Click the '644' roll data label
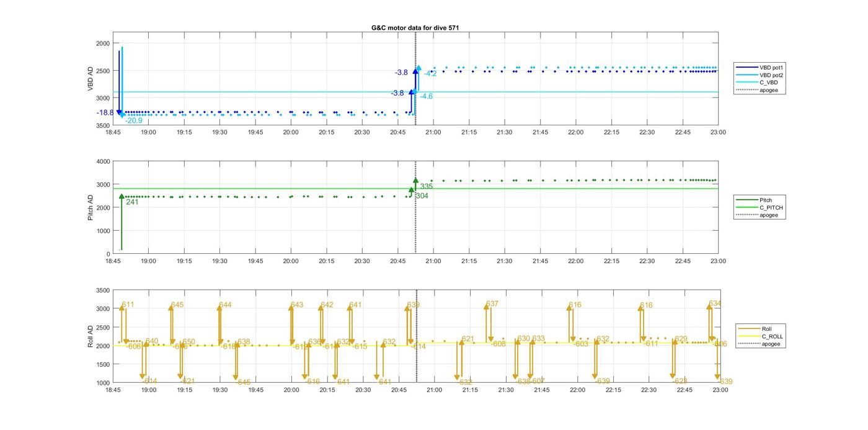Viewport: 868px width, 430px height. [225, 305]
